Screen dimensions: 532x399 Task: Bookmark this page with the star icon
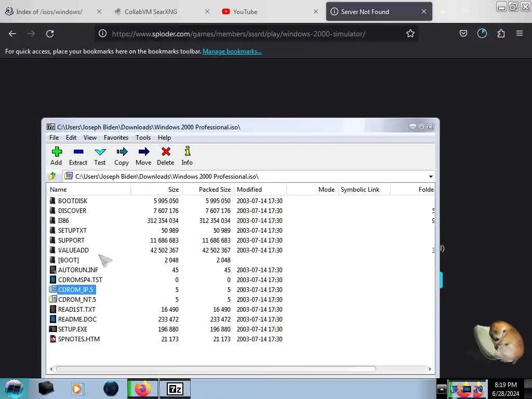click(x=410, y=34)
